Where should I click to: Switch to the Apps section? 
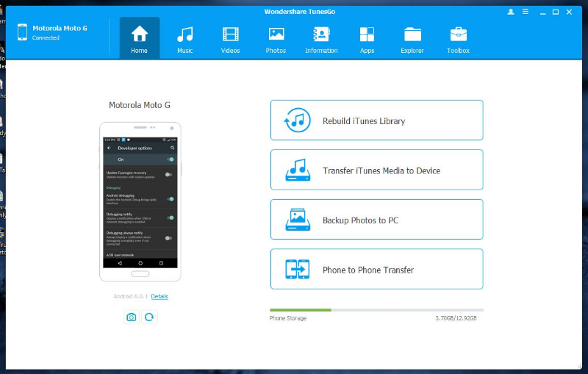pyautogui.click(x=367, y=40)
